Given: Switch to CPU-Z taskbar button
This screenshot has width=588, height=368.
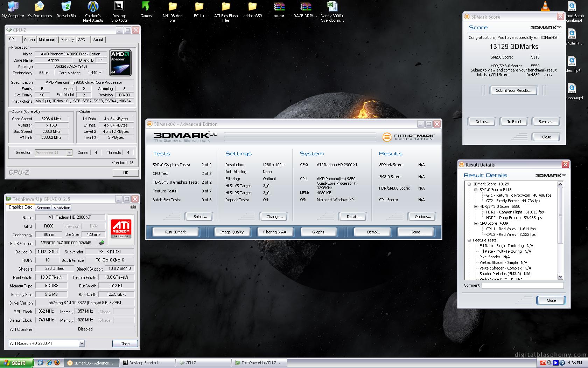Looking at the screenshot, I should click(x=204, y=363).
